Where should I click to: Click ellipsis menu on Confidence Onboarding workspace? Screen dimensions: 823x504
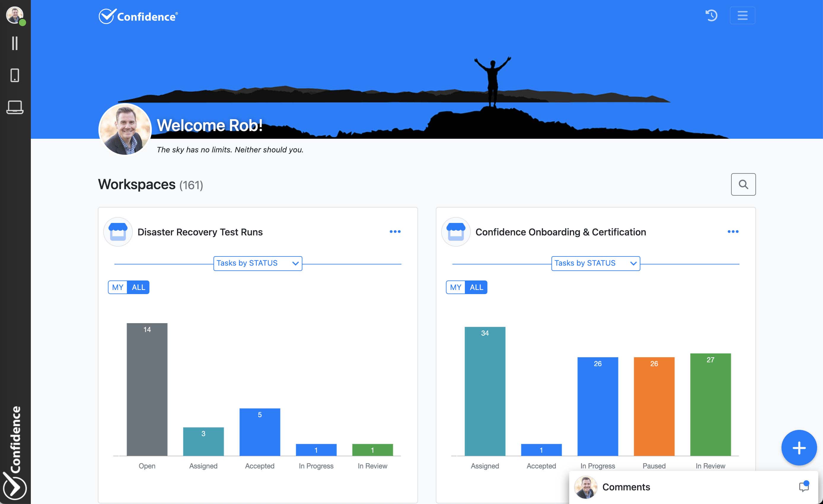pyautogui.click(x=733, y=231)
